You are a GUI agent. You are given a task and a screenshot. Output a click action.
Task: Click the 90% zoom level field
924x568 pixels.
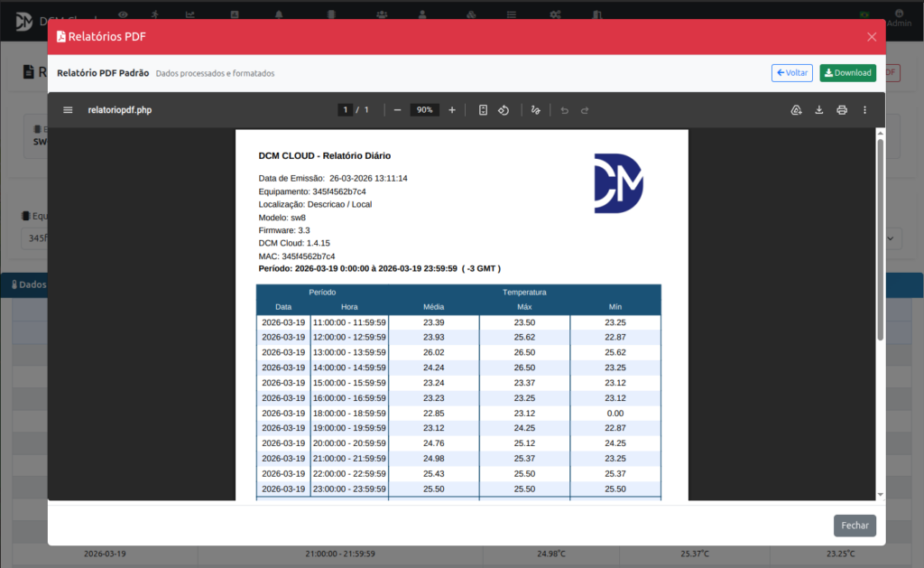coord(424,110)
